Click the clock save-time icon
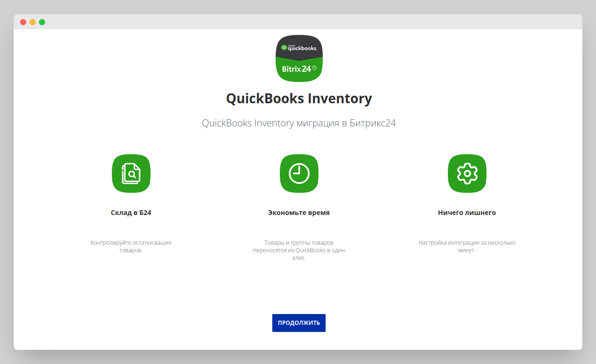This screenshot has width=596, height=364. 299,174
